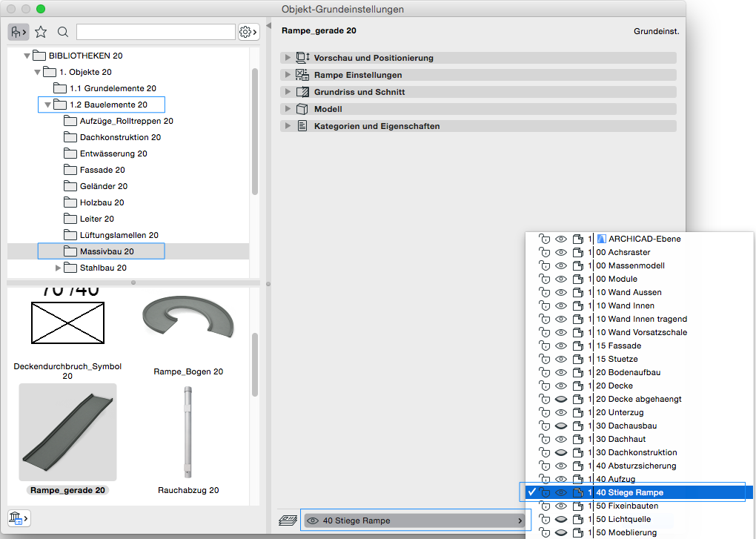Image resolution: width=756 pixels, height=539 pixels.
Task: Toggle eye visibility for 20 Decke layer
Action: [561, 386]
